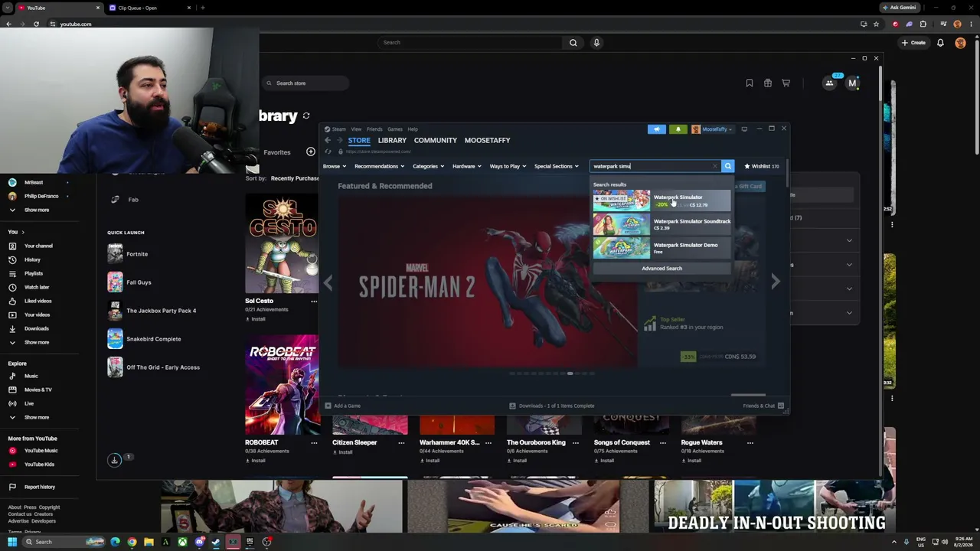980x551 pixels.
Task: Open File Explorer from the taskbar
Action: click(x=149, y=542)
